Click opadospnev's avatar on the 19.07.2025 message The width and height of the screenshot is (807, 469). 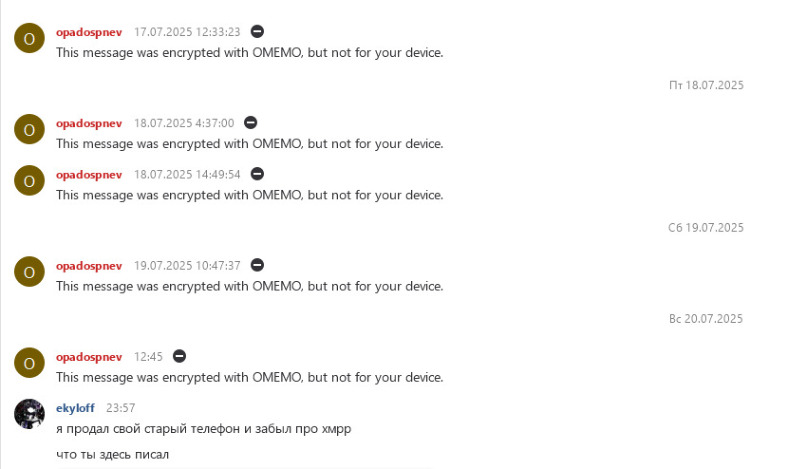point(29,272)
